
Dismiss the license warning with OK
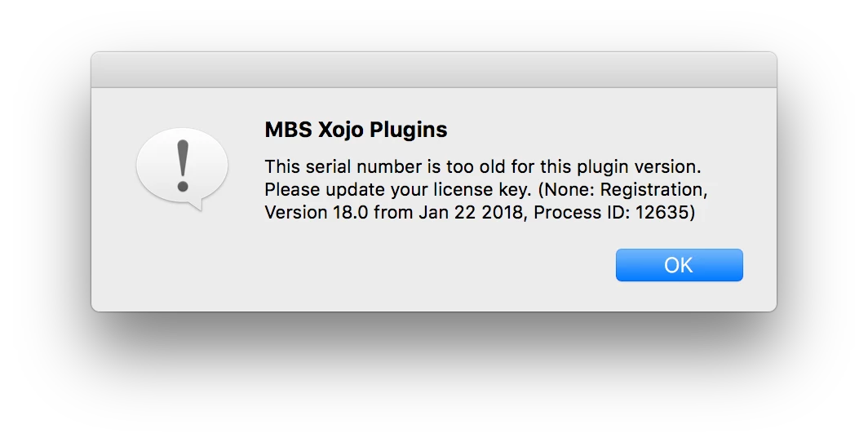[680, 265]
